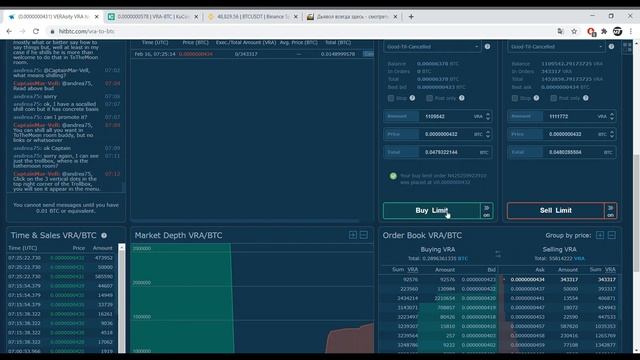640x360 pixels.
Task: Click the sell Price field 0.0000000432
Action: [x=561, y=134]
